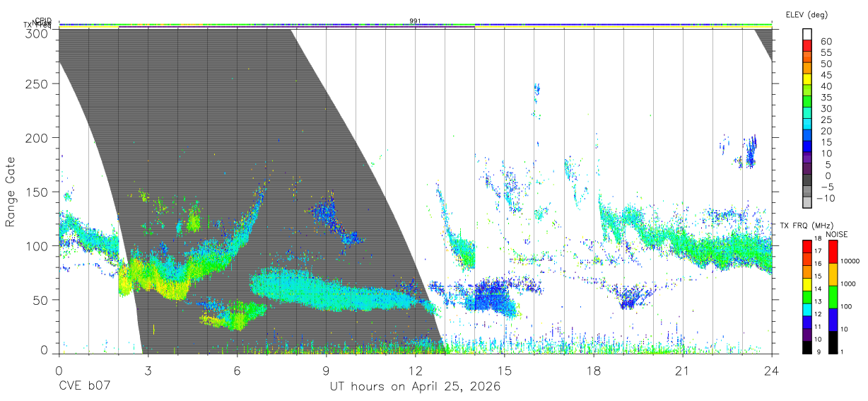Click the 'Range Gate' vertical axis label
Screen dimensions: 868x401
[11, 192]
